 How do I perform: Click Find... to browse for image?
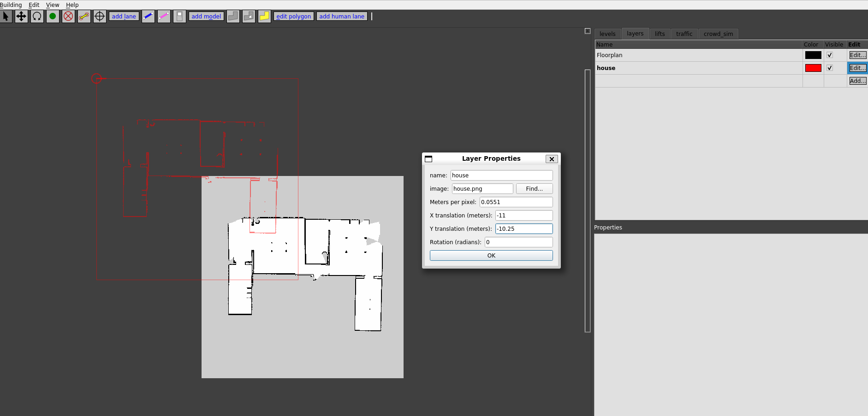[x=534, y=189]
